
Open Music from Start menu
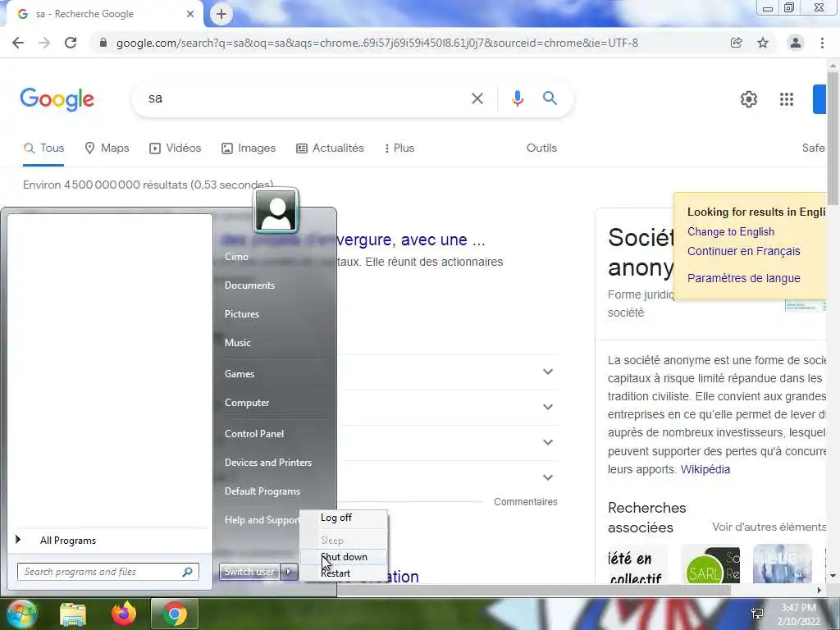coord(237,343)
